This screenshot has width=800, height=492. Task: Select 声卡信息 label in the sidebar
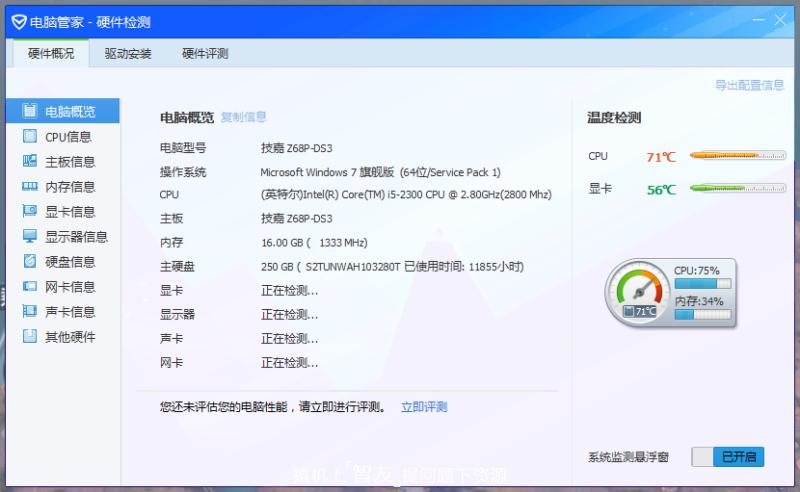coord(70,312)
